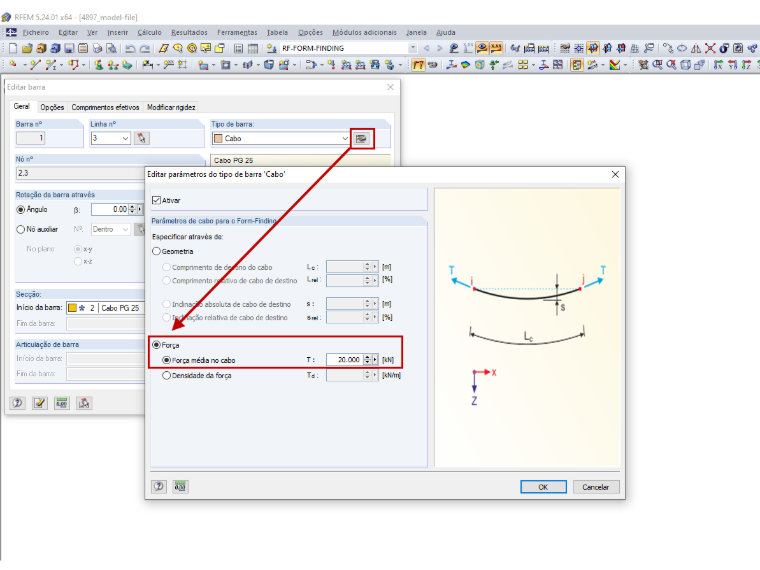Image resolution: width=760 pixels, height=570 pixels.
Task: Click pick line icon beside Linha nº
Action: coord(142,138)
